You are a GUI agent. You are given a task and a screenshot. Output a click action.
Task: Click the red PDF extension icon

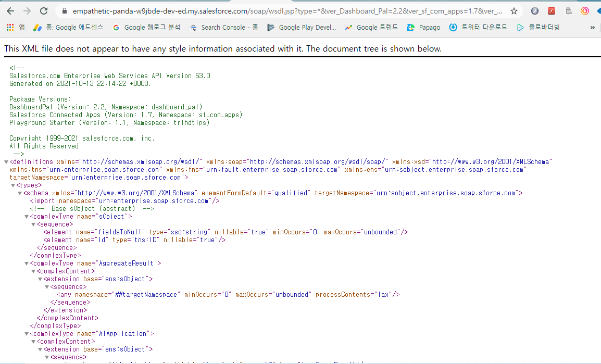[552, 11]
